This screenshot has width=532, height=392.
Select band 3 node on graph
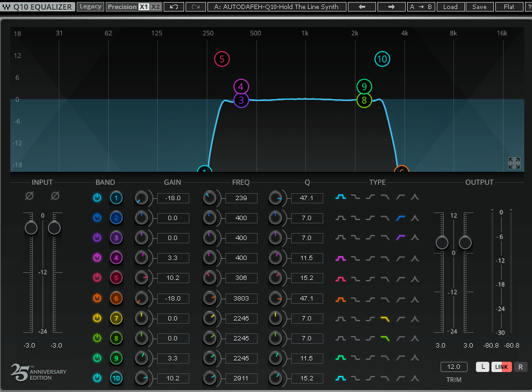point(241,100)
